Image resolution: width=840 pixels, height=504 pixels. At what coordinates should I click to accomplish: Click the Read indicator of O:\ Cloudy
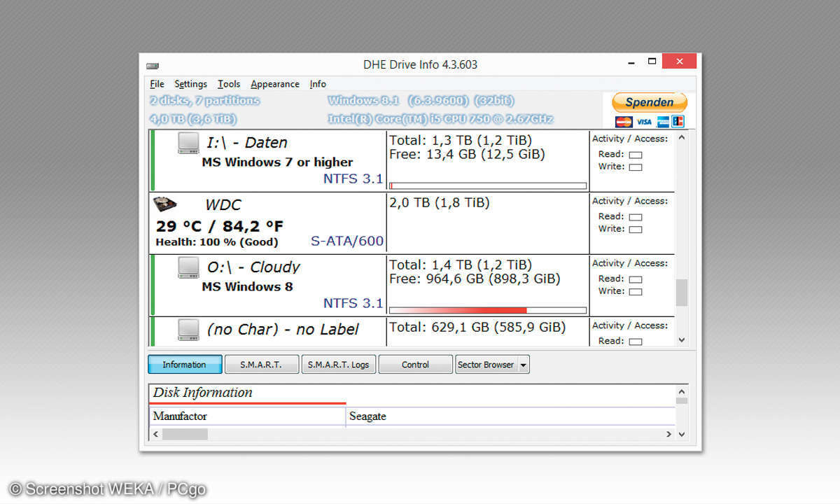pyautogui.click(x=636, y=279)
